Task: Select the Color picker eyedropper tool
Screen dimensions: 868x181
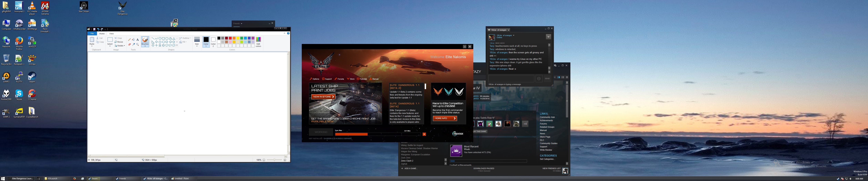Action: point(133,44)
